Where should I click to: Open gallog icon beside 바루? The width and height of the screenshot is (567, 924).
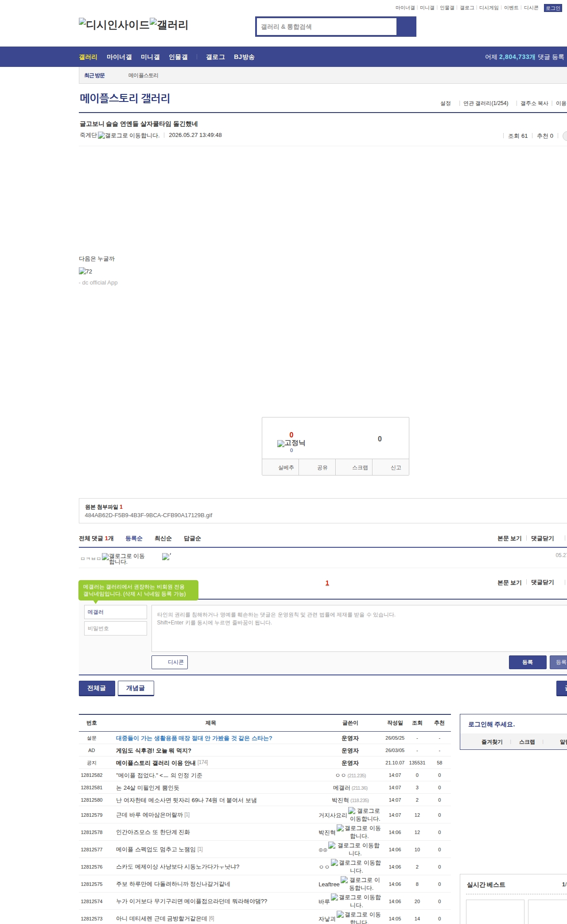coord(356,901)
